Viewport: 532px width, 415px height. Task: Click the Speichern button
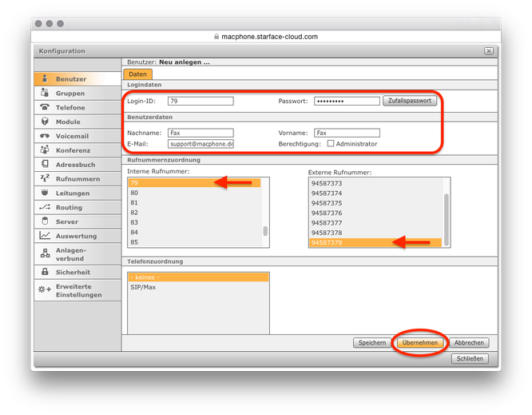(372, 342)
